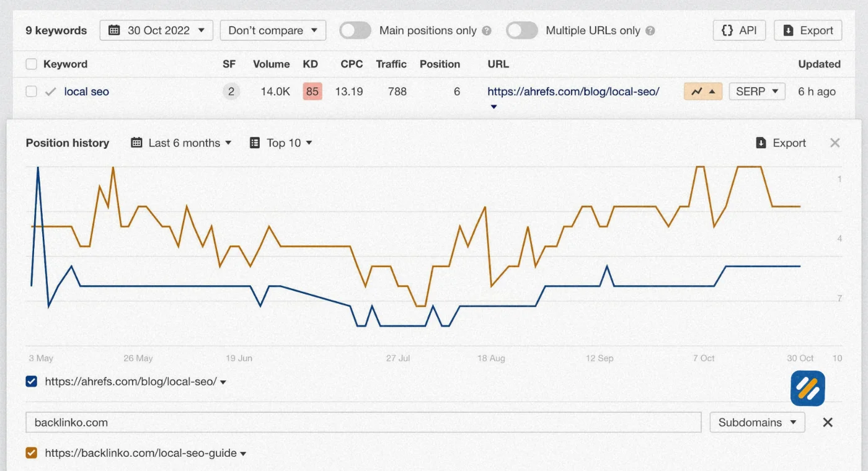Expand the ahrefs.com/blog/local-seo/ legend dropdown arrow
This screenshot has width=868, height=471.
click(223, 382)
